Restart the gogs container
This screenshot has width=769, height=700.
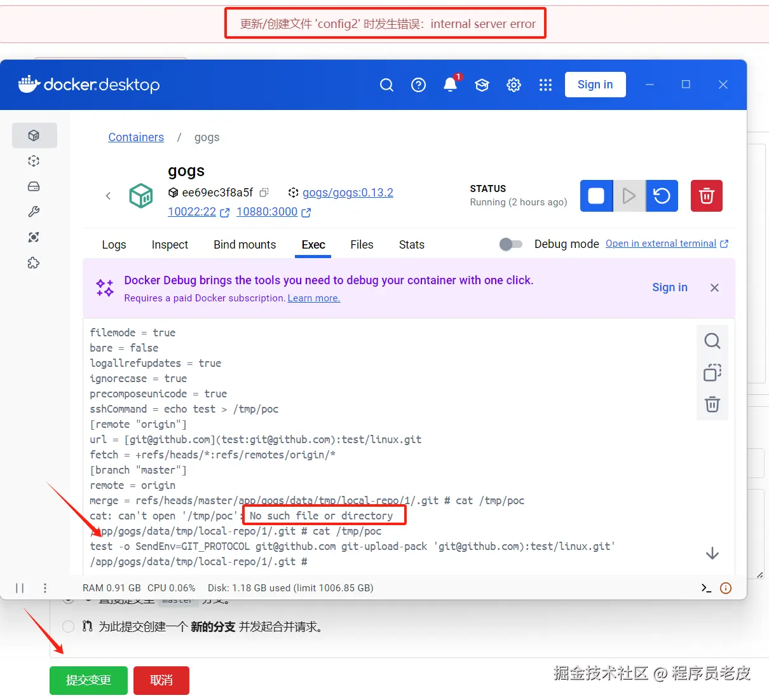[x=662, y=196]
